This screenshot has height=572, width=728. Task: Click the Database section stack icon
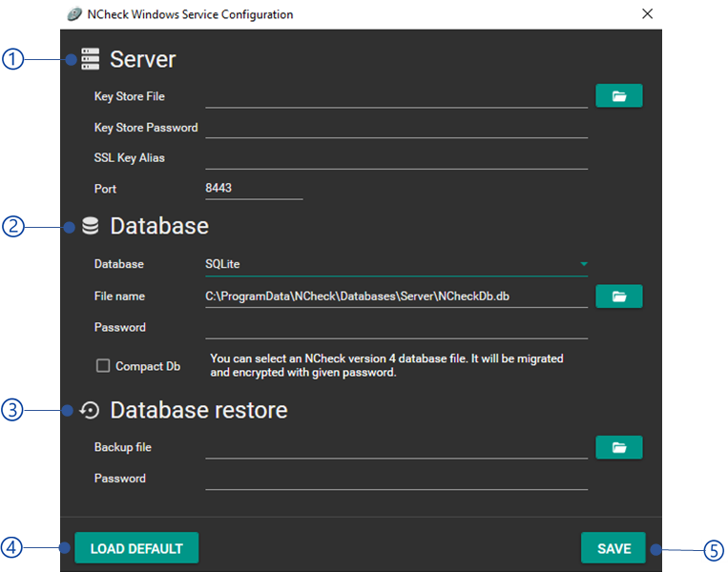(90, 226)
